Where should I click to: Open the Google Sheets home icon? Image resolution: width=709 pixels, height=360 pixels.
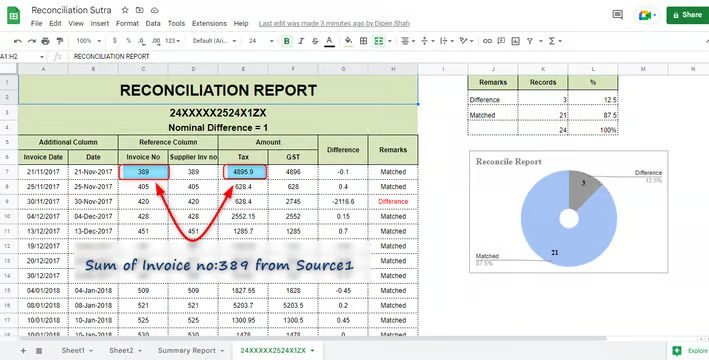pyautogui.click(x=14, y=16)
